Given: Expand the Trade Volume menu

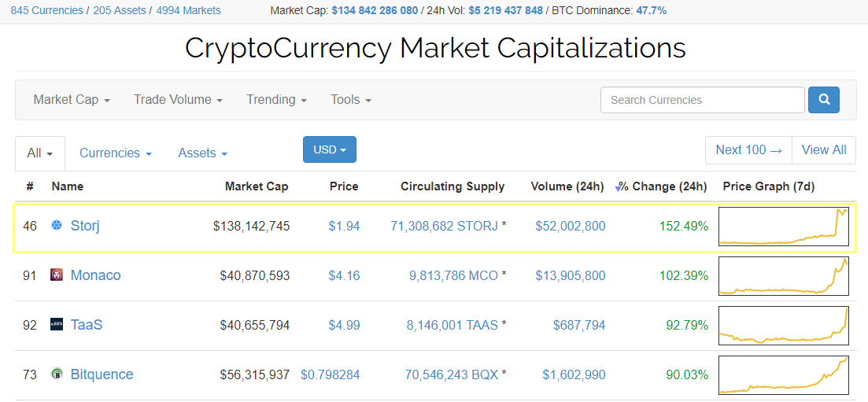Looking at the screenshot, I should pos(178,100).
